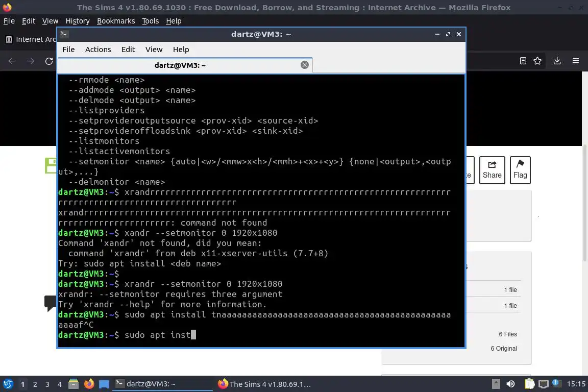Open the clipboard manager tray icon
Image resolution: width=588 pixels, height=392 pixels.
pyautogui.click(x=529, y=384)
